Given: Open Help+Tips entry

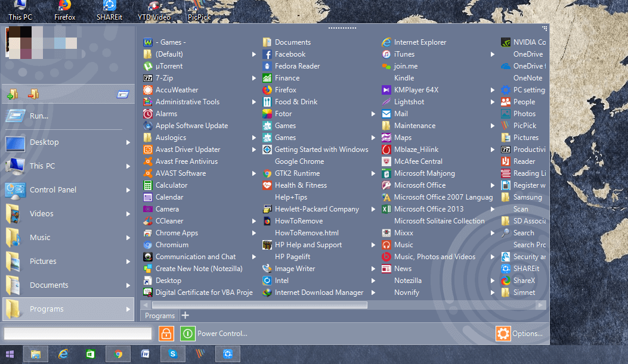Looking at the screenshot, I should [291, 197].
